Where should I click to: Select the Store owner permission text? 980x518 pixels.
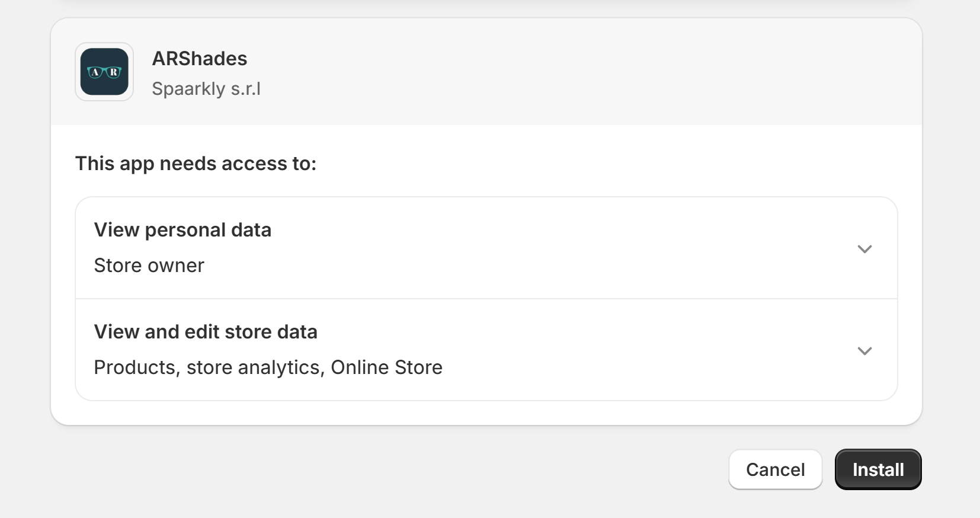148,266
